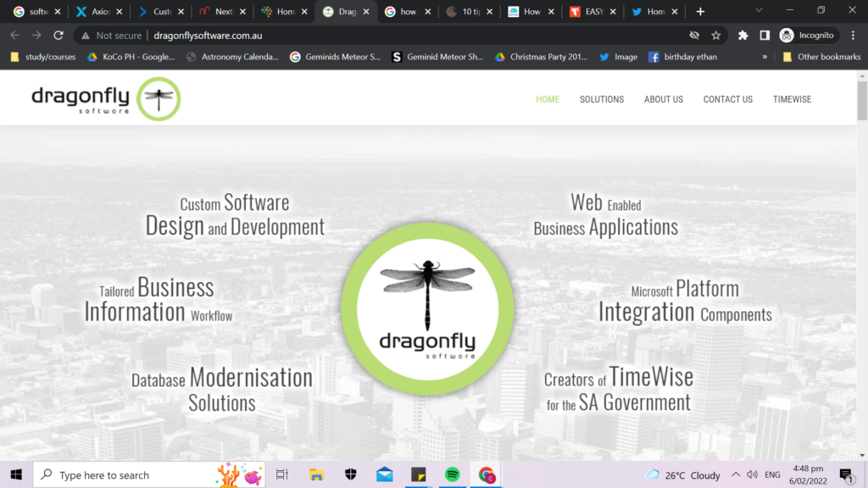Click the Chrome icon on taskbar
868x488 pixels.
point(487,474)
